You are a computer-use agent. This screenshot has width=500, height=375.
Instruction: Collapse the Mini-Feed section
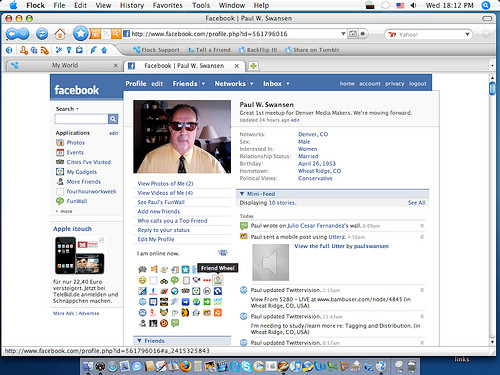coord(242,194)
